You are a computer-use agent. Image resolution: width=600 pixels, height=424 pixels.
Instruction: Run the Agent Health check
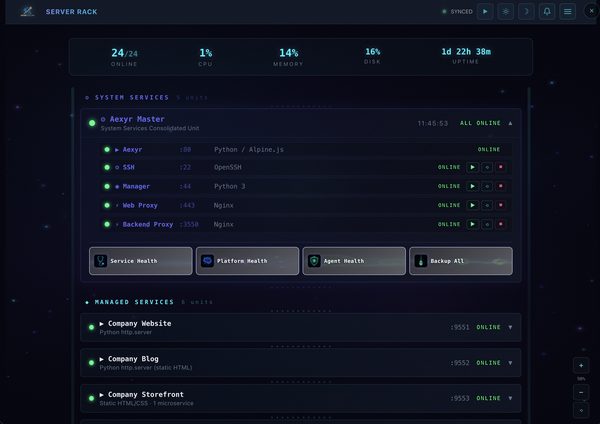click(x=354, y=261)
